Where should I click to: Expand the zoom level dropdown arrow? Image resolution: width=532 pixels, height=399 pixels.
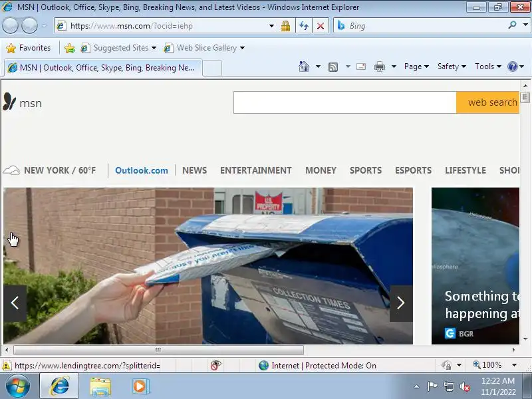click(514, 365)
